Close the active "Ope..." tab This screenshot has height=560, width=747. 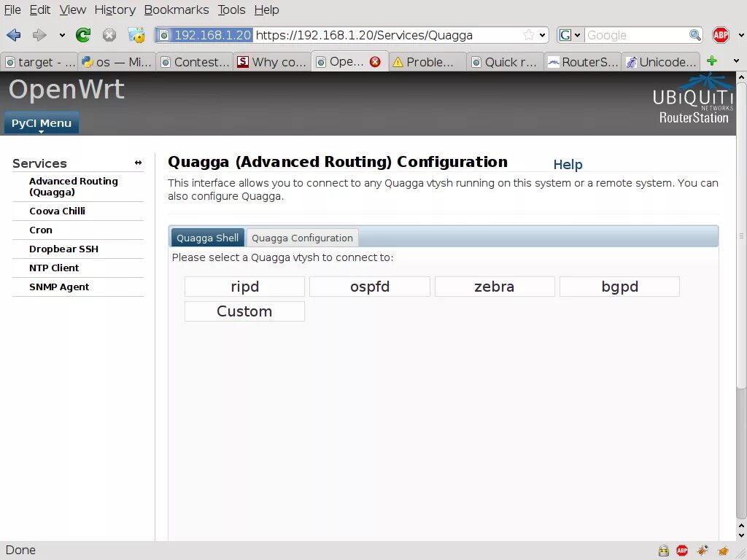376,62
